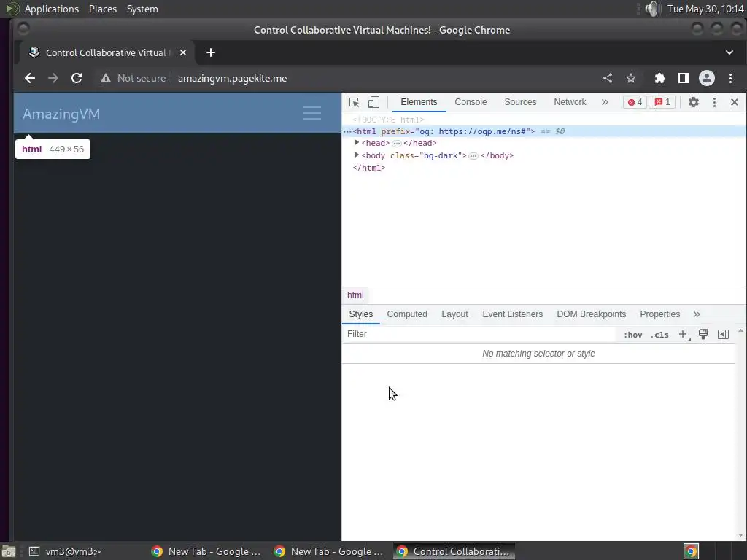The image size is (747, 560).
Task: Open the tab search chevron
Action: click(x=729, y=52)
